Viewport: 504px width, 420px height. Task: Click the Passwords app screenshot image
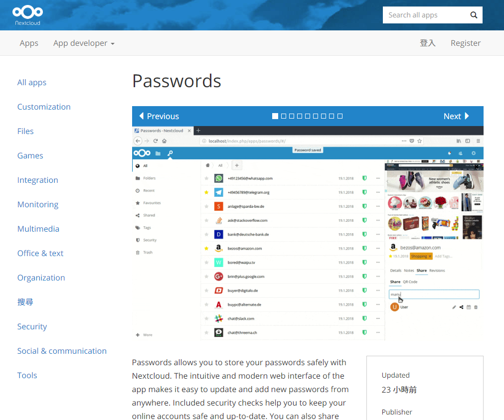coord(308,233)
